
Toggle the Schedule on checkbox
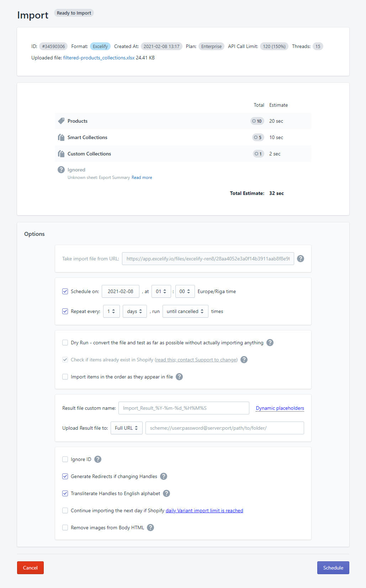[65, 291]
